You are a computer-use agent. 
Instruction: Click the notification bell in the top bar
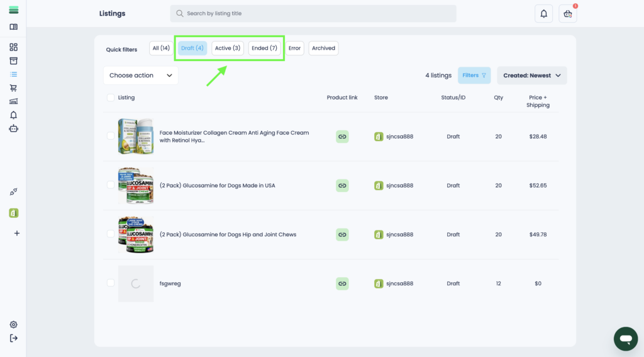pyautogui.click(x=544, y=14)
